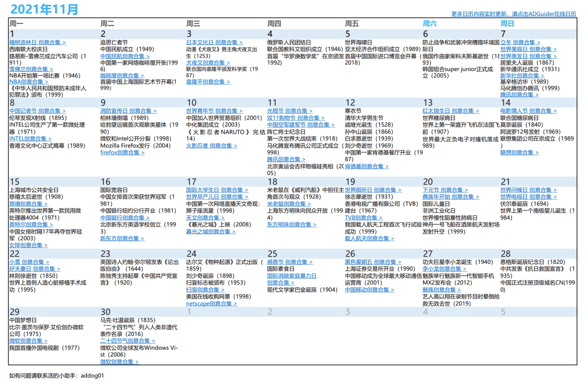The width and height of the screenshot is (588, 384).
Task: Open 新东方创意合集 link
Action: click(122, 239)
